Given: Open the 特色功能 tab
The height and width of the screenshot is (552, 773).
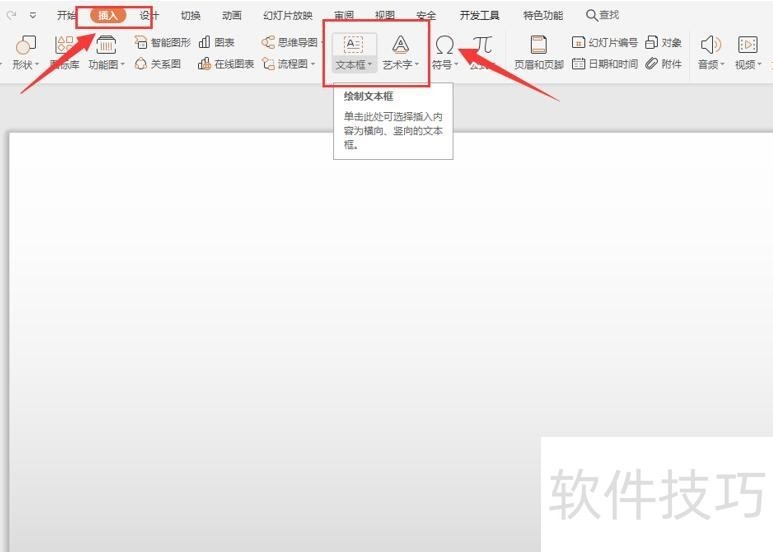Looking at the screenshot, I should pyautogui.click(x=543, y=16).
